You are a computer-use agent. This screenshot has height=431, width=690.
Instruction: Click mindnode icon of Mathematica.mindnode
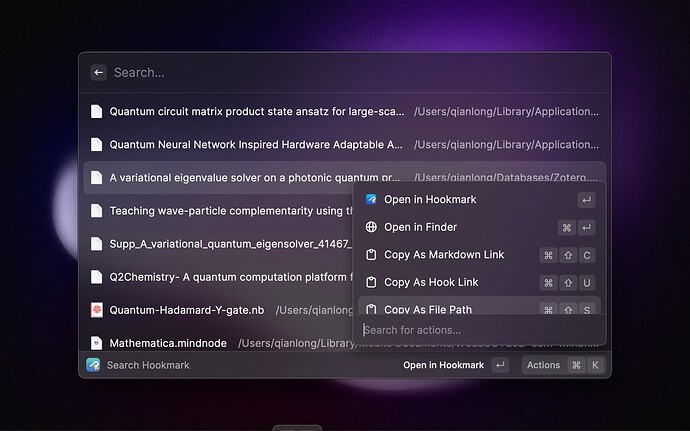96,343
